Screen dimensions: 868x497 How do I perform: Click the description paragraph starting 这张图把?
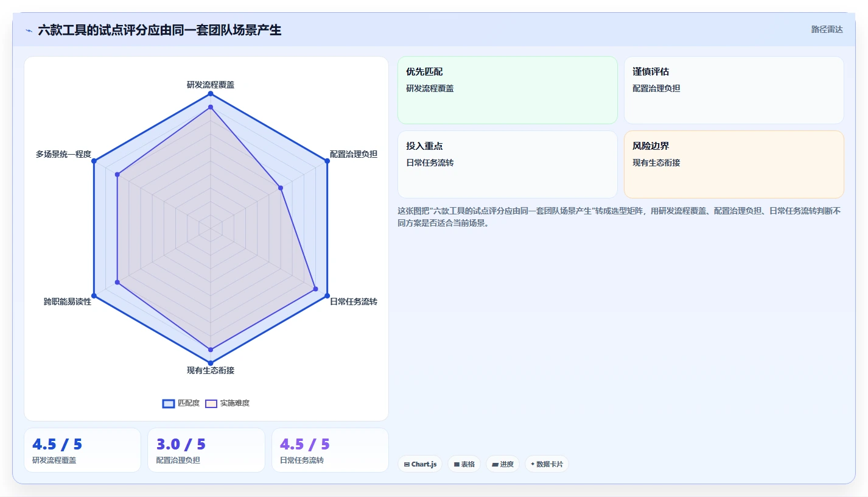[620, 217]
